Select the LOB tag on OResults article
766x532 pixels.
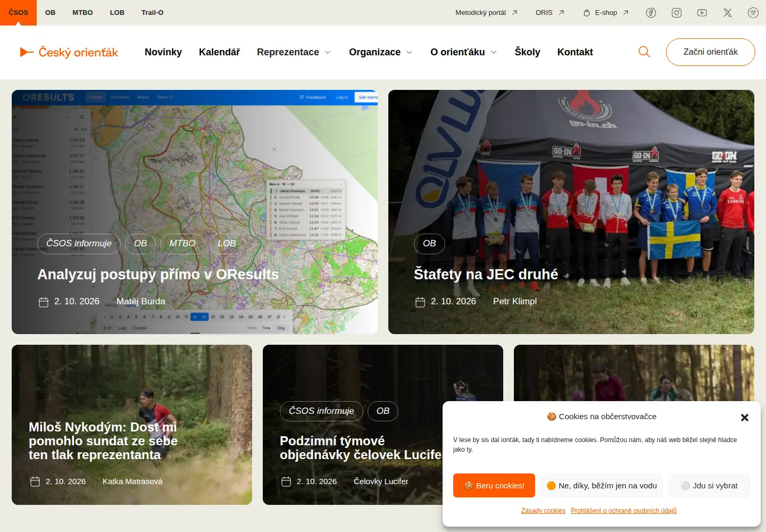pyautogui.click(x=227, y=244)
